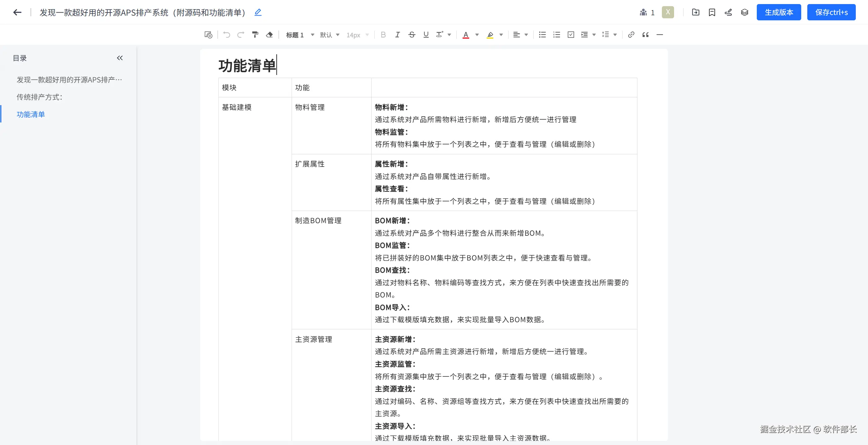
Task: Collapse the 目录 sidebar panel
Action: 120,58
